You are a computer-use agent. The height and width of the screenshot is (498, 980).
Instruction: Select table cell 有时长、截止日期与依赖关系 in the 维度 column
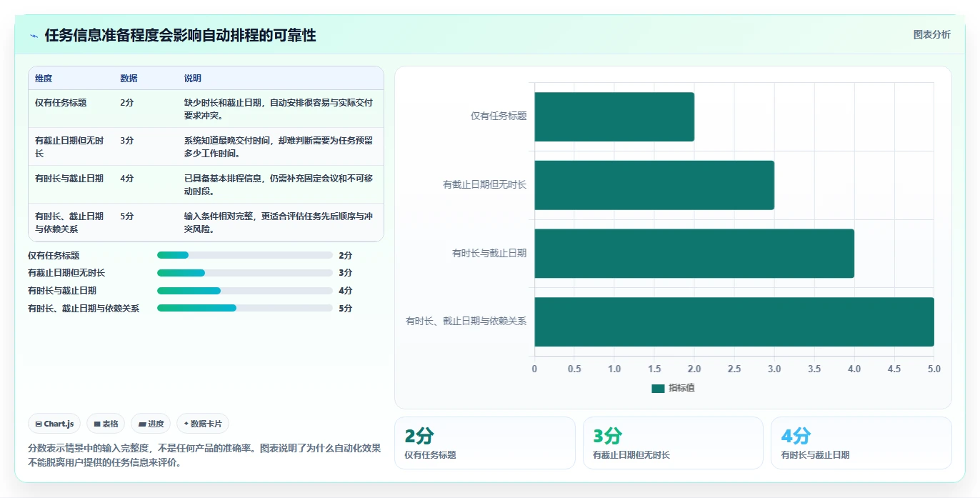69,223
